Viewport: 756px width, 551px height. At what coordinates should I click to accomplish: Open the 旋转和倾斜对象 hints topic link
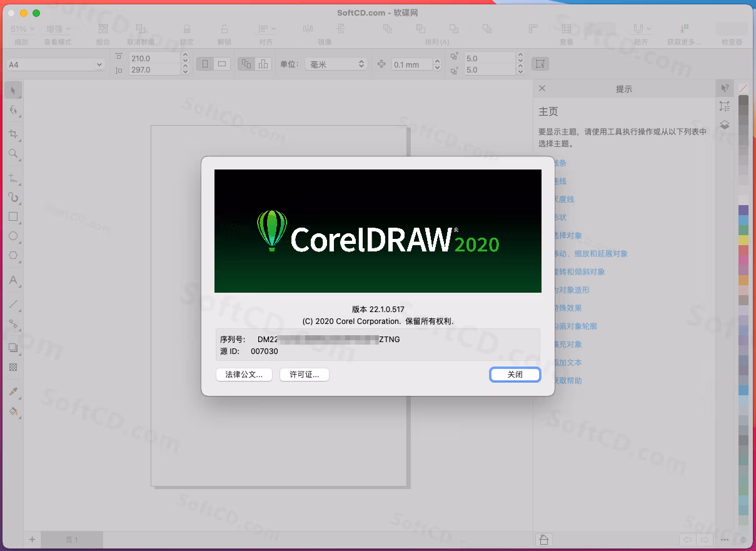point(579,272)
